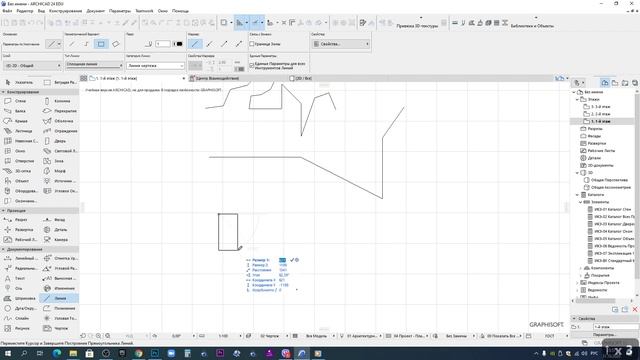Choose chained polyline geometry method

pos(86,44)
